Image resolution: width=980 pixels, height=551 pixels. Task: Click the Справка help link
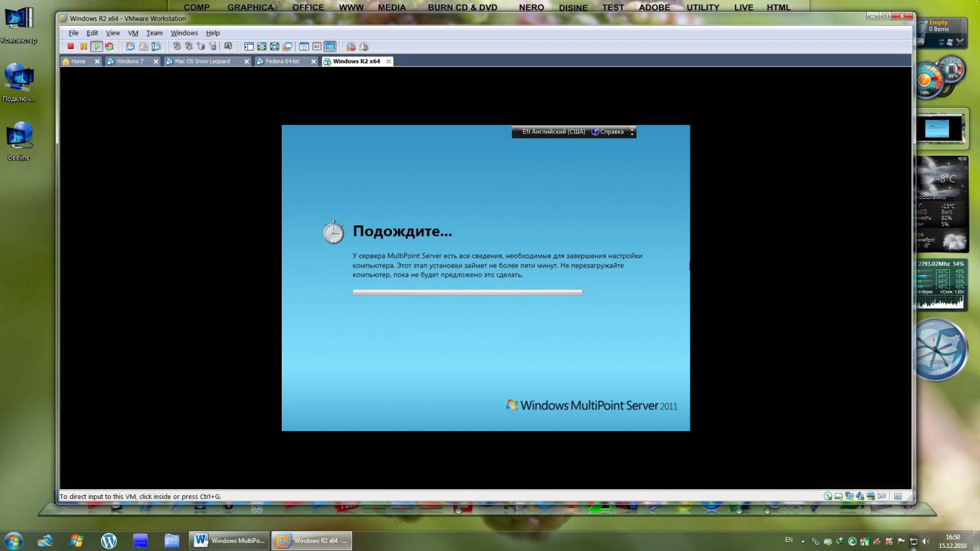[608, 132]
